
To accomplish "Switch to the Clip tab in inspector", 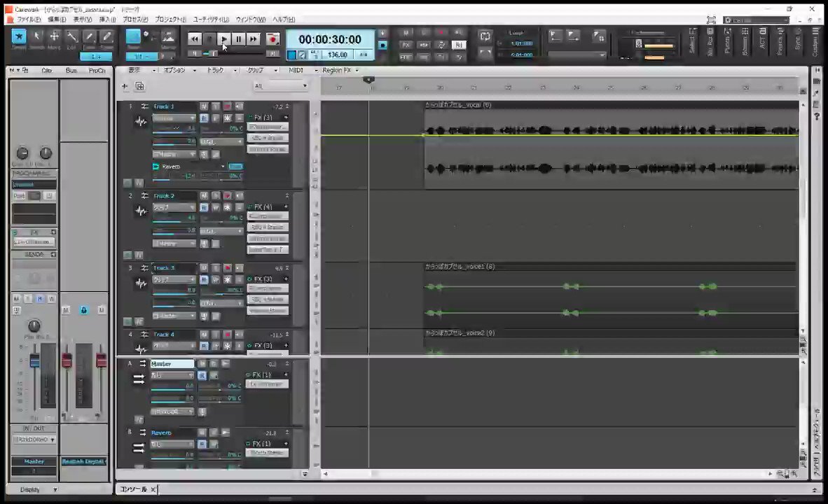I will 46,70.
